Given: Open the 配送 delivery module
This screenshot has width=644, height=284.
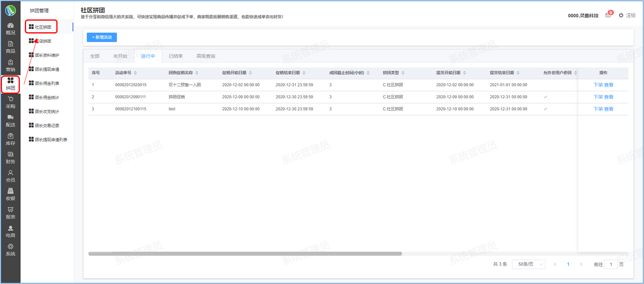Looking at the screenshot, I should [x=10, y=121].
